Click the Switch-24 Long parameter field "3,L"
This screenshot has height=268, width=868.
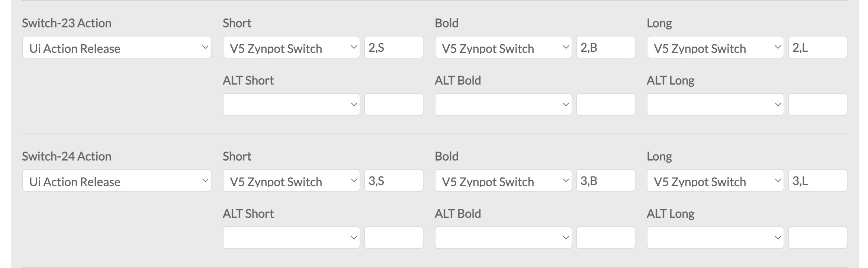click(817, 181)
